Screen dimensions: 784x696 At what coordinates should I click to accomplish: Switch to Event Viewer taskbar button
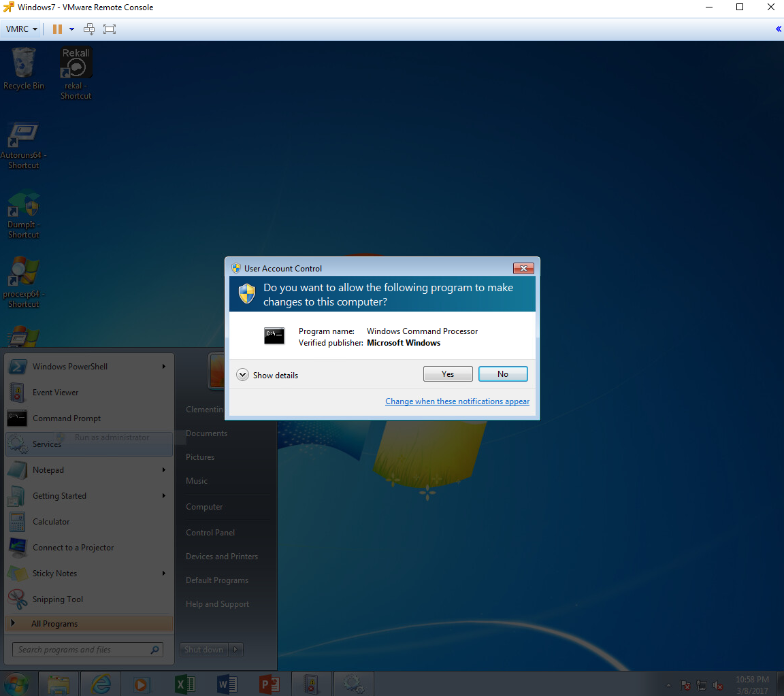pyautogui.click(x=311, y=684)
